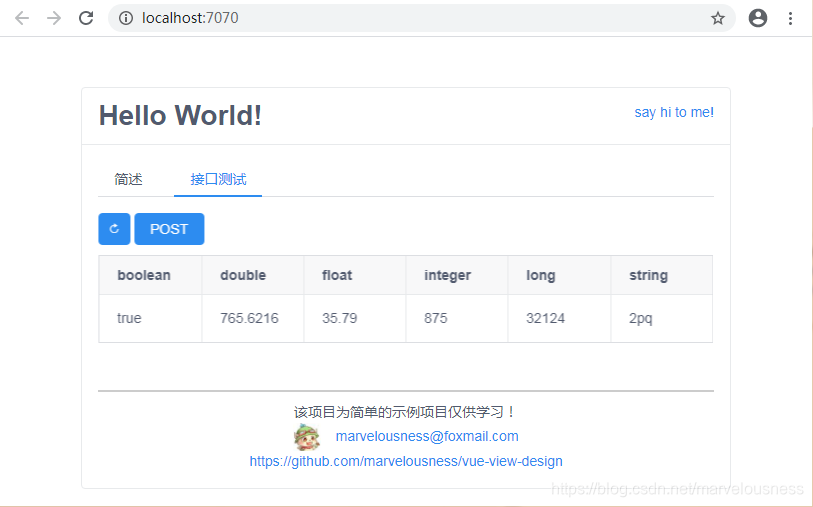The image size is (813, 507).
Task: Select the '32124' cell
Action: [559, 318]
